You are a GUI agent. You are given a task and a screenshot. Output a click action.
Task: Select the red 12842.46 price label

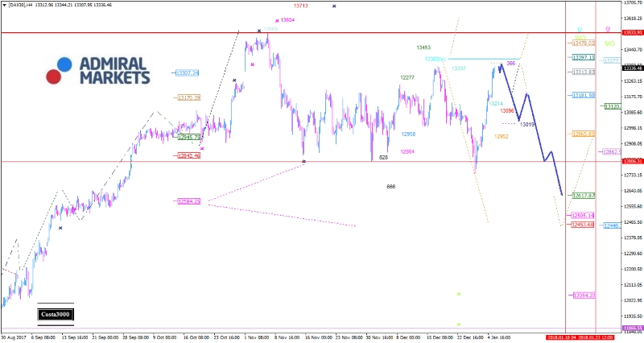[x=188, y=155]
